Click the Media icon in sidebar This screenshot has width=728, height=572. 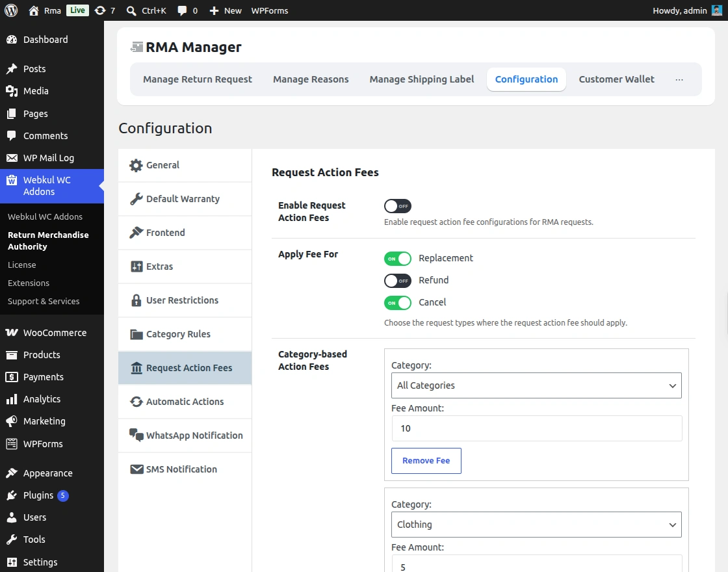point(12,91)
